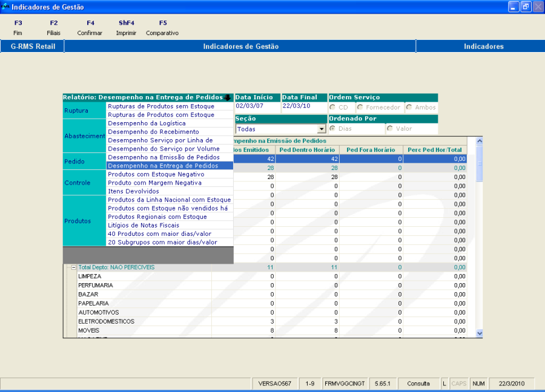
Task: Pick Litígios de Notas Fiscais entry
Action: coord(144,225)
